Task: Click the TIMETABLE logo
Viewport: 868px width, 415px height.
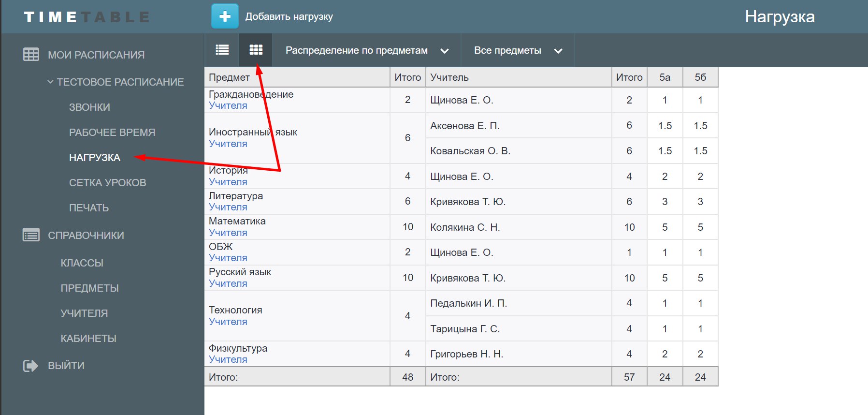Action: tap(87, 17)
